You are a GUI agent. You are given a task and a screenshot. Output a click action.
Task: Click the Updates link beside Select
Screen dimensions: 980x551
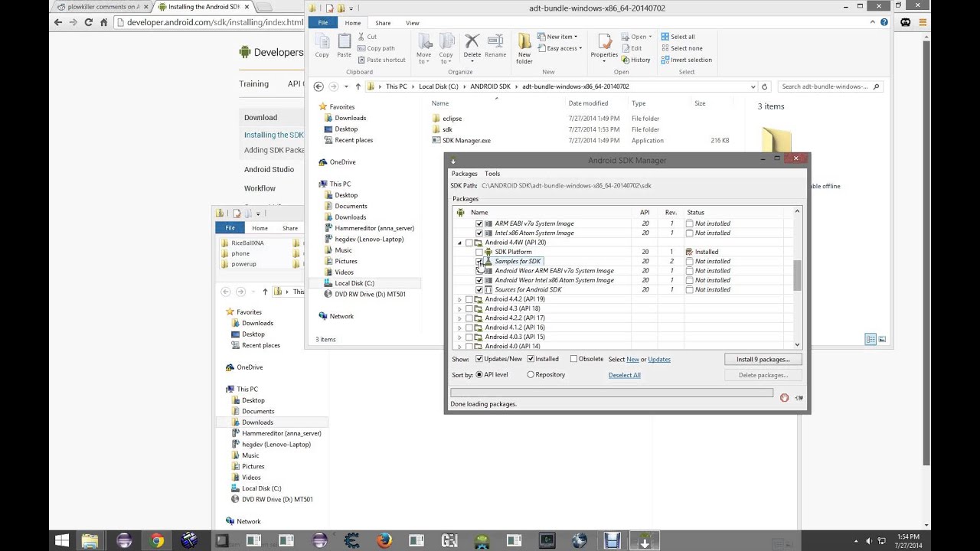659,359
